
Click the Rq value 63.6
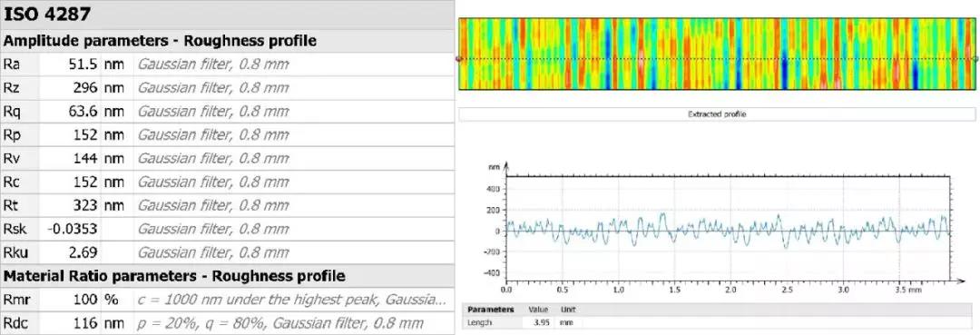tap(83, 112)
